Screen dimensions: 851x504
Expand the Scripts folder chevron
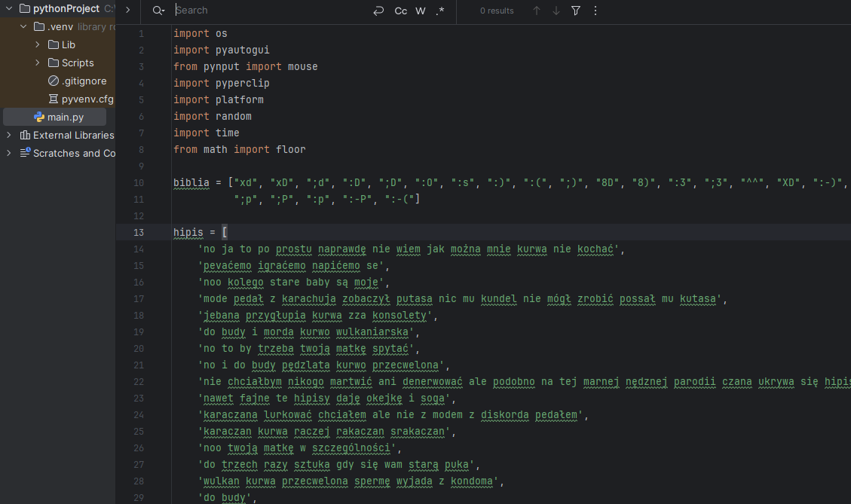(x=38, y=63)
